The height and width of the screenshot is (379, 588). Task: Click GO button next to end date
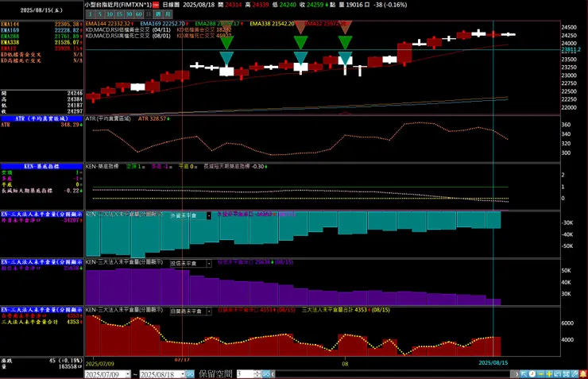point(190,374)
